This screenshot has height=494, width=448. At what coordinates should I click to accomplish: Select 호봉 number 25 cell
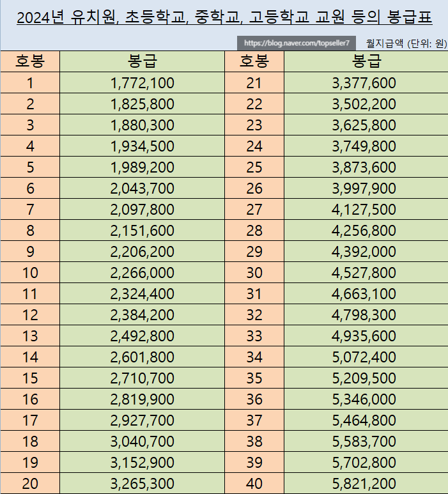tap(254, 167)
